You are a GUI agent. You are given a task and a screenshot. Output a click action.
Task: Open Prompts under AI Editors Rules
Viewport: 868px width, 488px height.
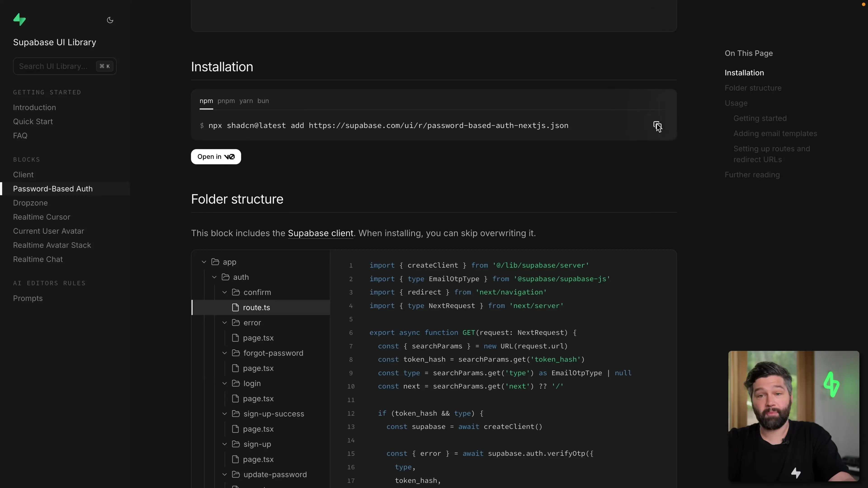click(28, 299)
